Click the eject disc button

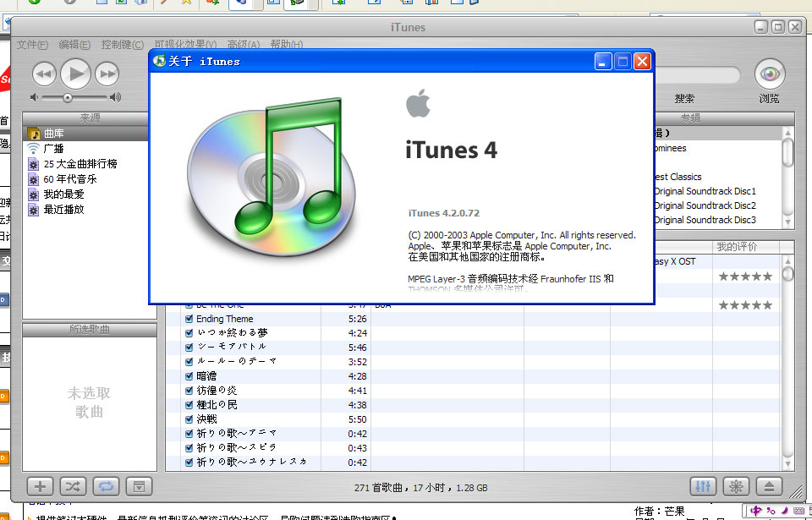769,486
